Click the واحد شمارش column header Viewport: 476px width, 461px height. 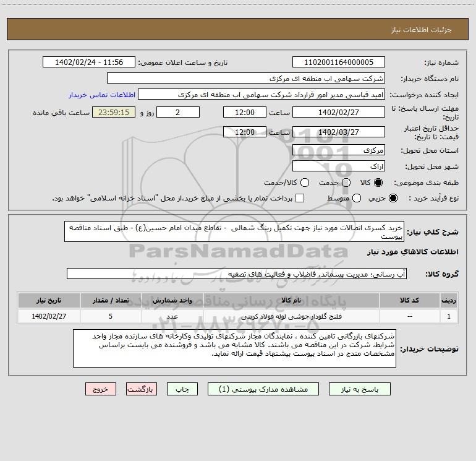point(172,300)
